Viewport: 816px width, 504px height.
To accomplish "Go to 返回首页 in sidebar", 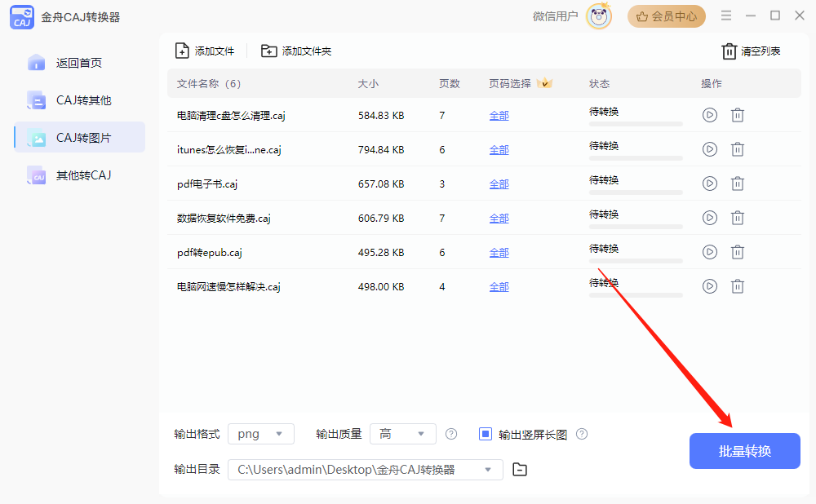I will 79,63.
